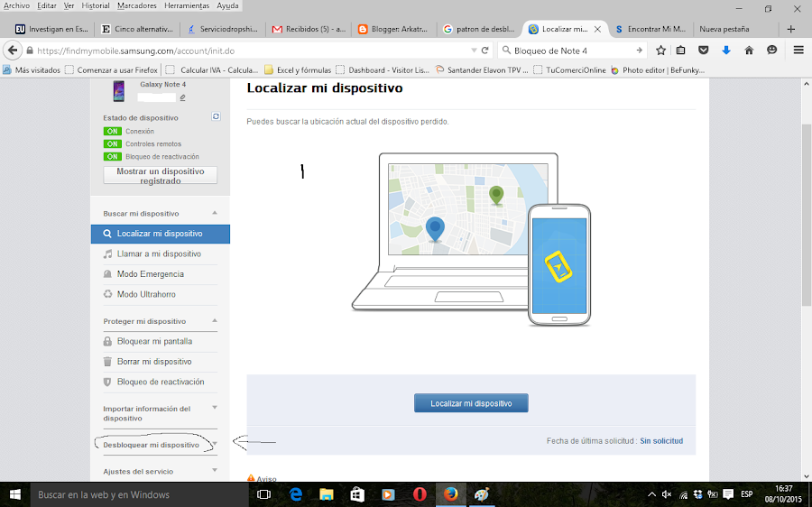Switch to the Recibidos Gmail tab

pyautogui.click(x=309, y=29)
